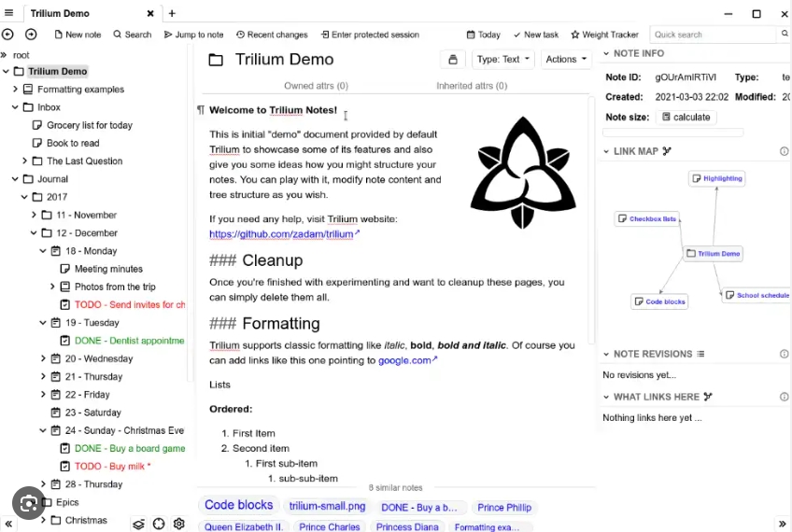Viewport: 792px width, 532px height.
Task: Collapse 18 - Monday node
Action: coord(43,251)
